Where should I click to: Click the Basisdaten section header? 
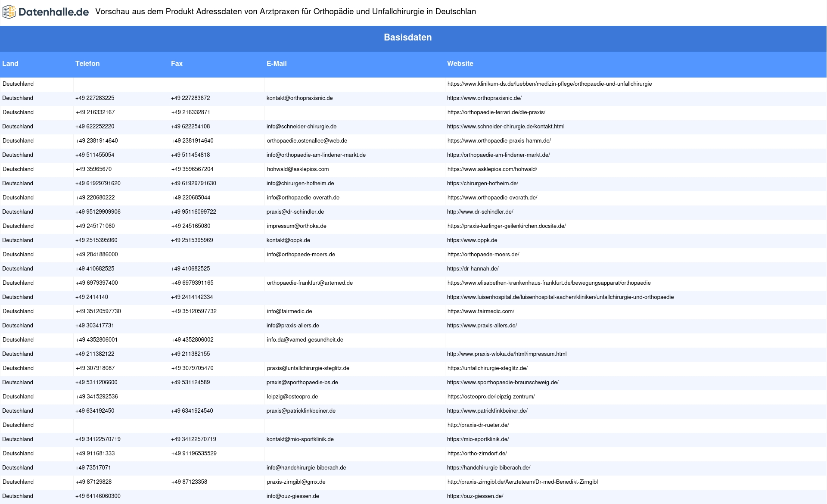coord(407,37)
